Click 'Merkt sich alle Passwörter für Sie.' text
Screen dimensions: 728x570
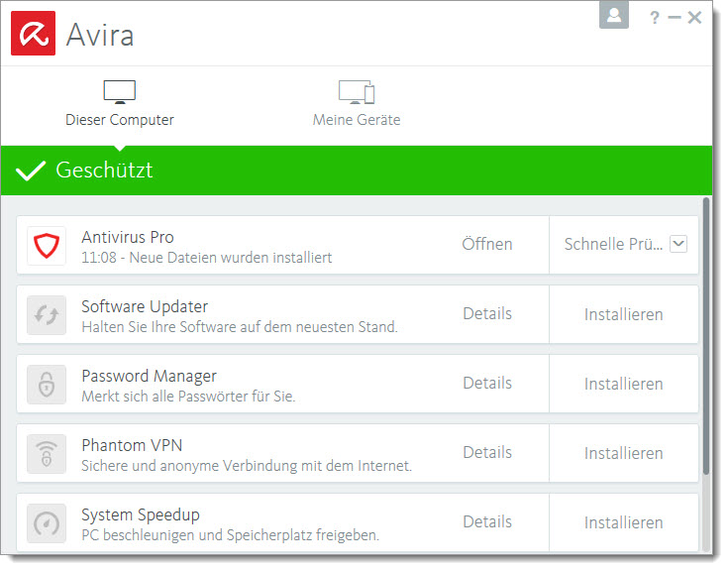click(188, 397)
